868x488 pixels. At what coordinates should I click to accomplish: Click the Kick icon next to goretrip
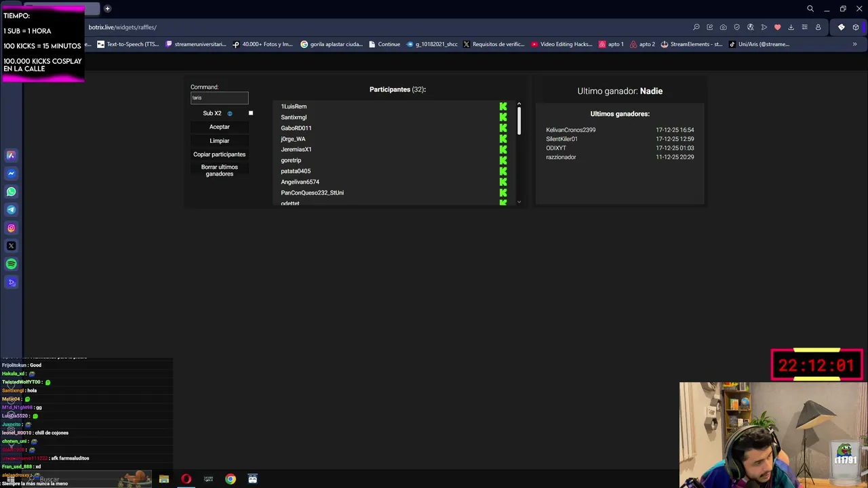[503, 161]
